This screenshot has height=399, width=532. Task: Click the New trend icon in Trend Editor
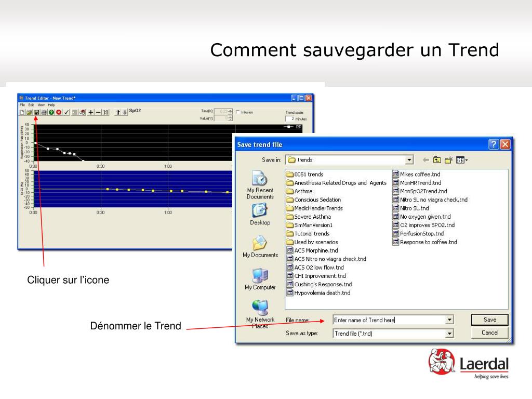(22, 112)
